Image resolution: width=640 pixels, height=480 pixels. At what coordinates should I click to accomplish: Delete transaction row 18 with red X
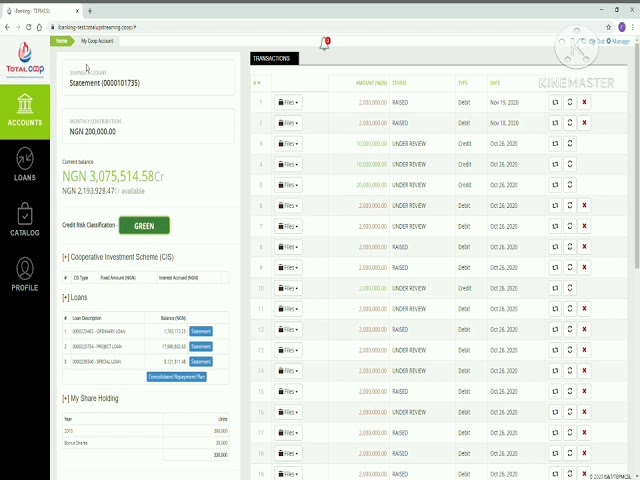(x=584, y=453)
